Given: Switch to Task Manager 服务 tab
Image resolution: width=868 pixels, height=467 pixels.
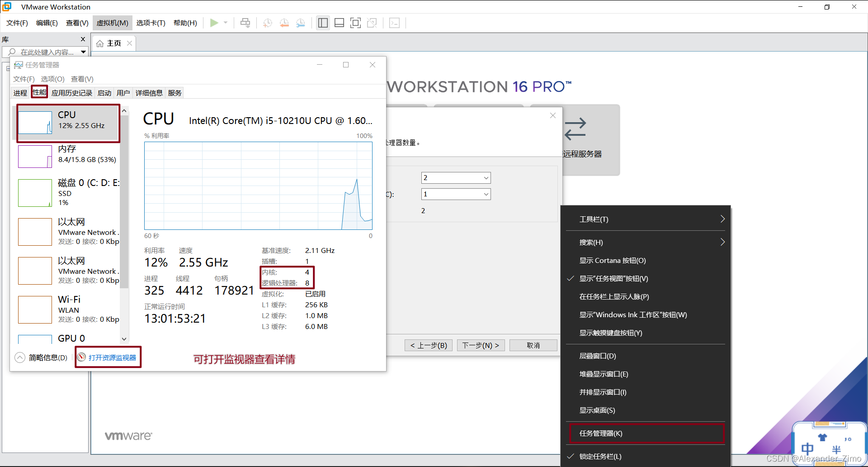Looking at the screenshot, I should (175, 93).
